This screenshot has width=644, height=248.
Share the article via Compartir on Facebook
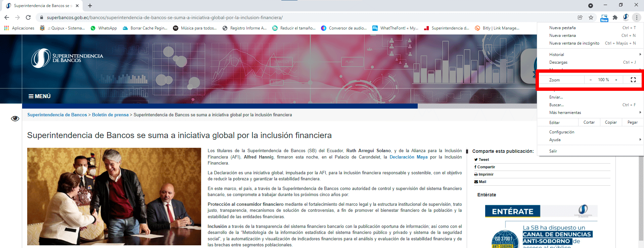point(485,167)
